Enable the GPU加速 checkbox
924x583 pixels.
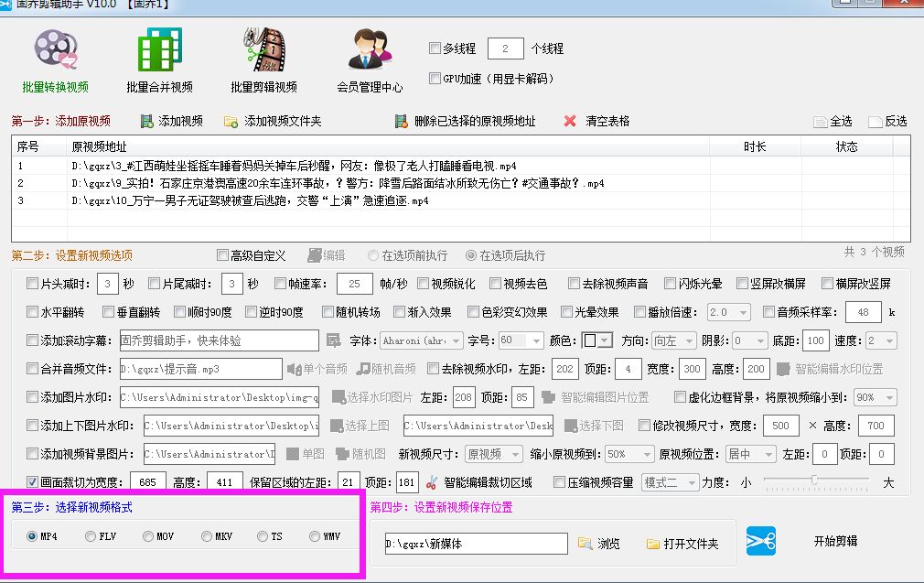[436, 79]
